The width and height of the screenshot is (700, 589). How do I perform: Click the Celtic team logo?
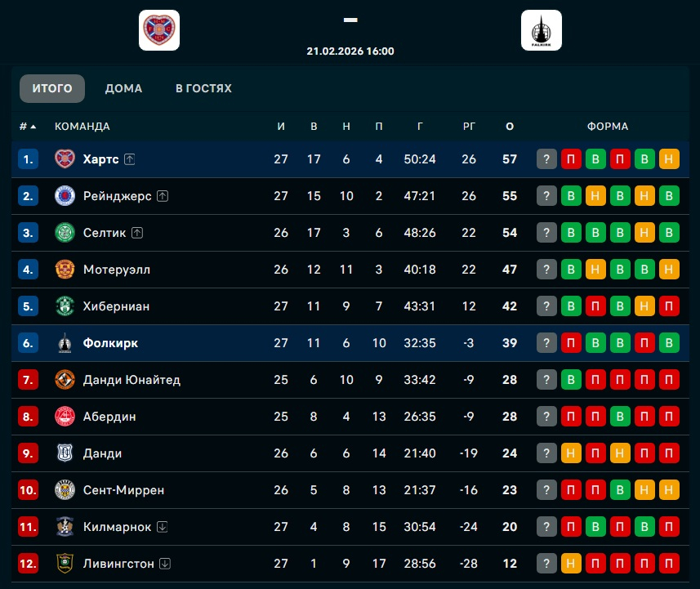[x=65, y=233]
